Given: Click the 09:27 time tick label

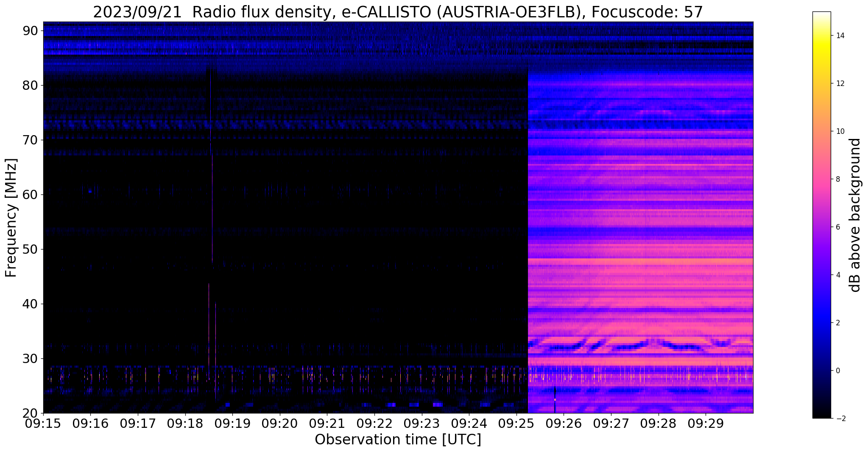Looking at the screenshot, I should click(611, 424).
